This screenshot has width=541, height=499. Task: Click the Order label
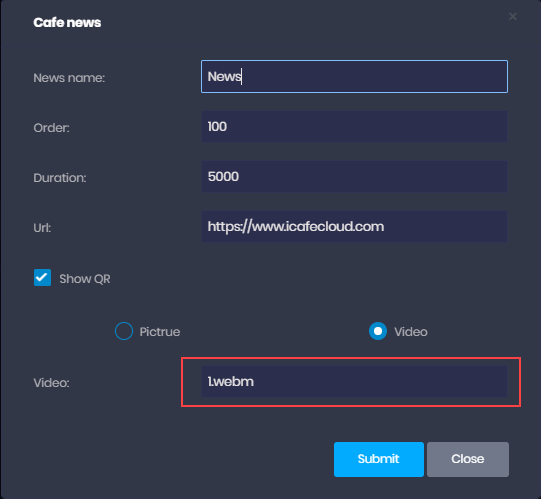pyautogui.click(x=51, y=128)
